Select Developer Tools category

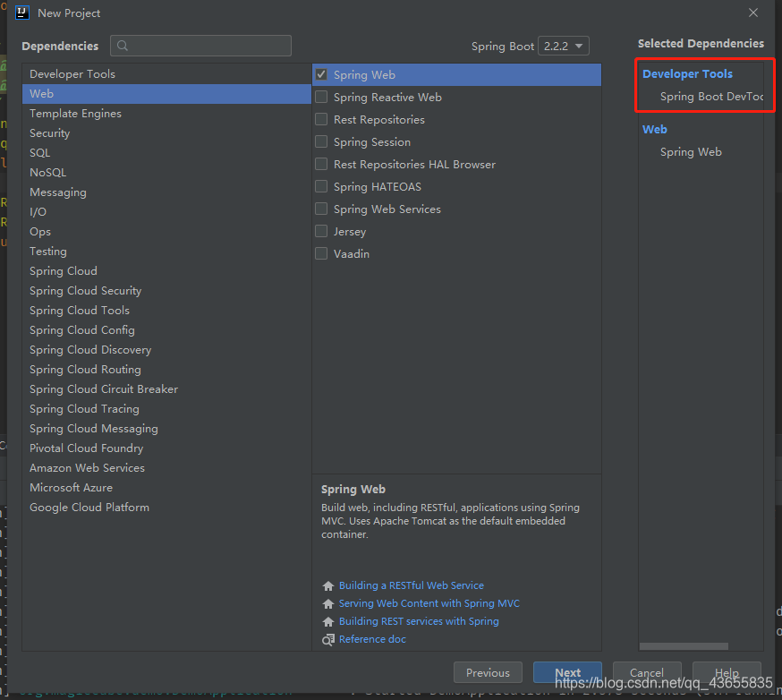[x=166, y=73]
